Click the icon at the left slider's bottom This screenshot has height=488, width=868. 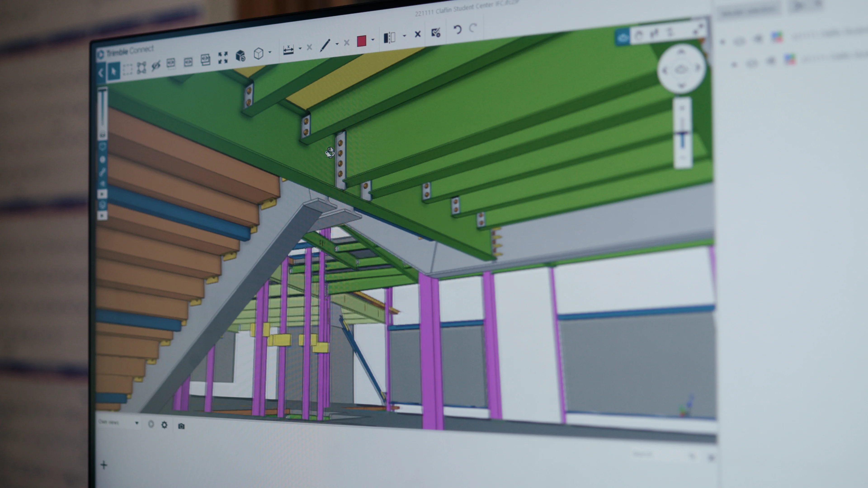103,135
